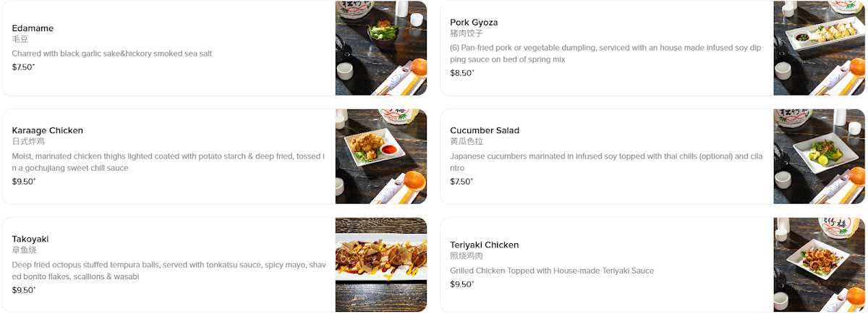Viewport: 868px width, 314px height.
Task: Choose the Cucumber Salad title
Action: pyautogui.click(x=485, y=130)
